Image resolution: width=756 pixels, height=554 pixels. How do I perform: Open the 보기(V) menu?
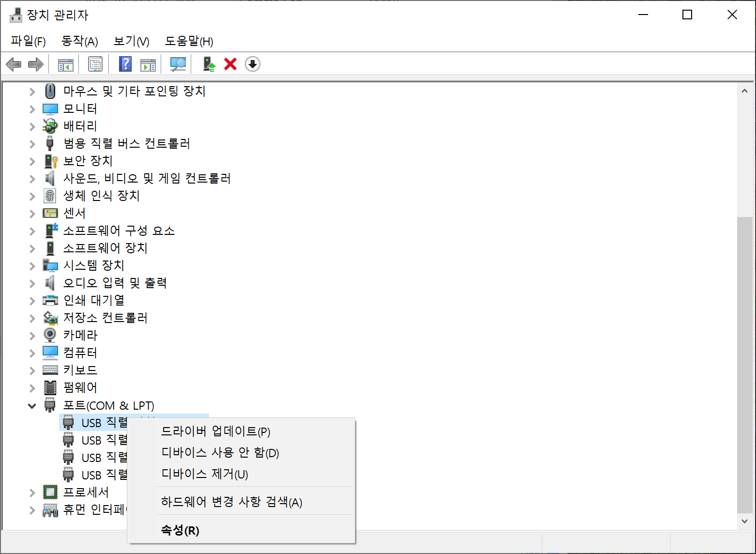click(131, 41)
